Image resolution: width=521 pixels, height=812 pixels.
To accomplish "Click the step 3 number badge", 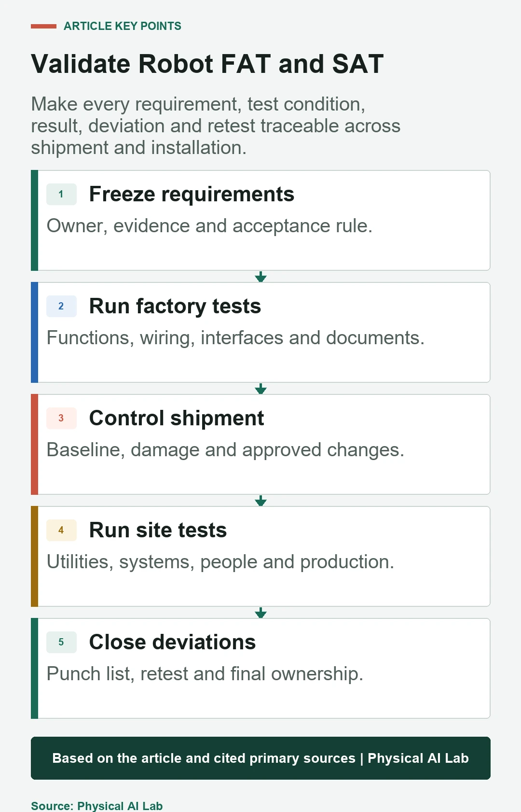I will pos(61,418).
